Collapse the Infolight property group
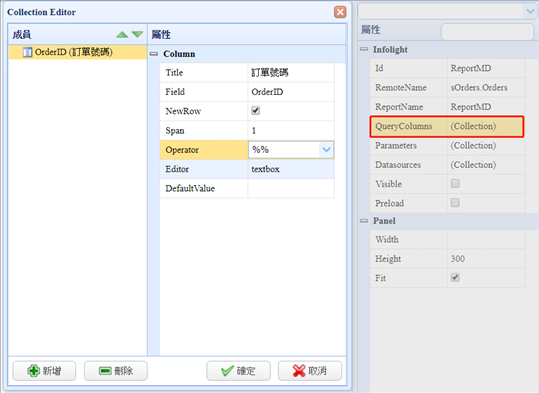The width and height of the screenshot is (539, 393). click(364, 49)
